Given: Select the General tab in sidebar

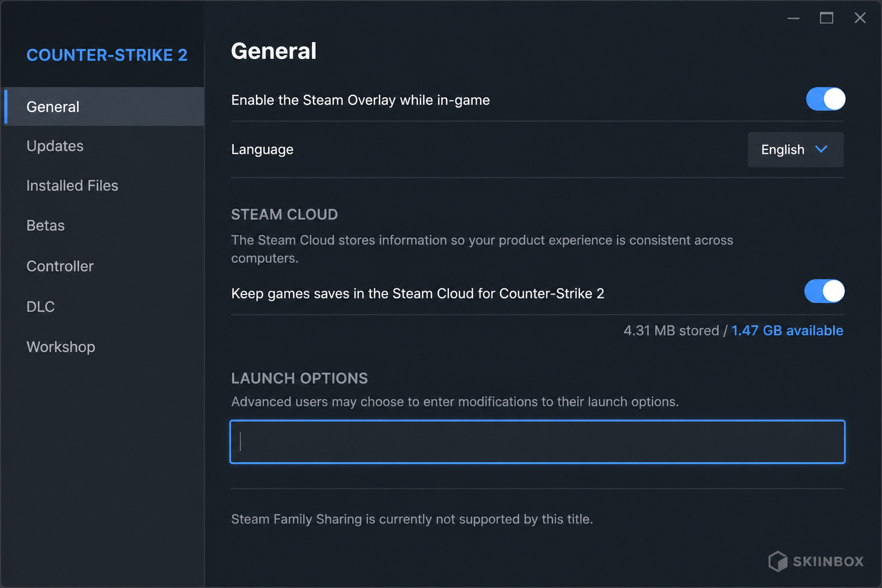Looking at the screenshot, I should (104, 107).
